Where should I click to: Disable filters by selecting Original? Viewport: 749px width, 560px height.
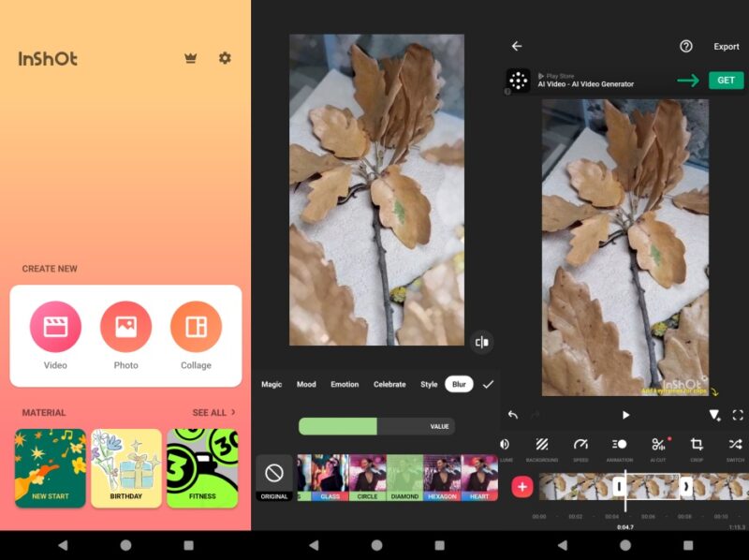point(274,479)
